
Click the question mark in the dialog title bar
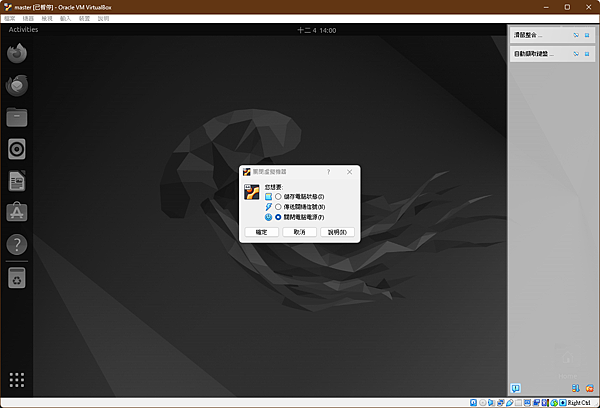[x=328, y=172]
